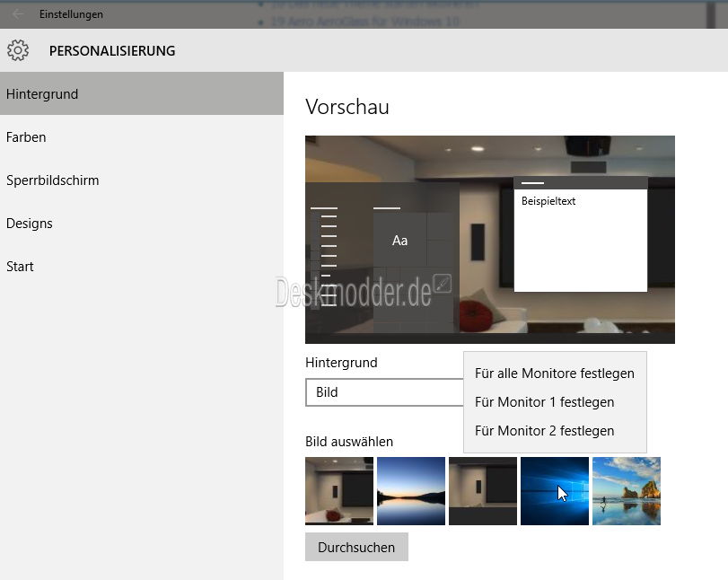
Task: Click the back arrow in title bar
Action: pyautogui.click(x=18, y=14)
